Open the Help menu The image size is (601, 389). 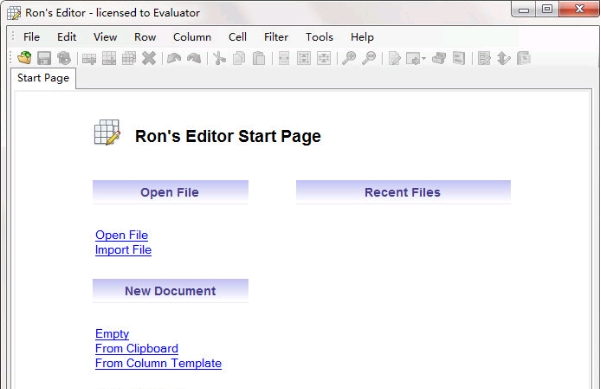click(362, 37)
